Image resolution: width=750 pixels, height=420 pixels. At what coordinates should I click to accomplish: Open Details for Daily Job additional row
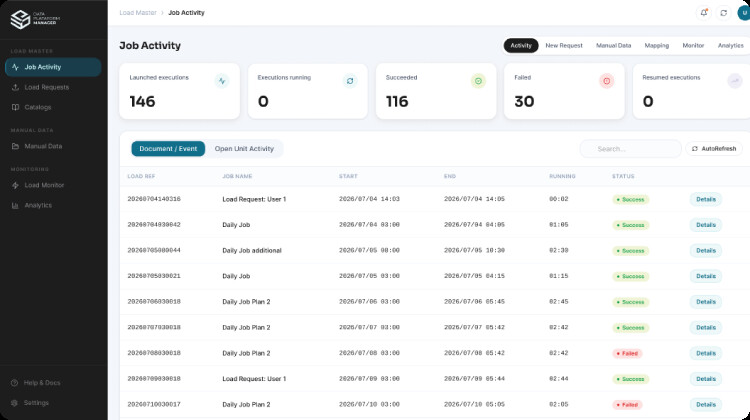pos(706,251)
